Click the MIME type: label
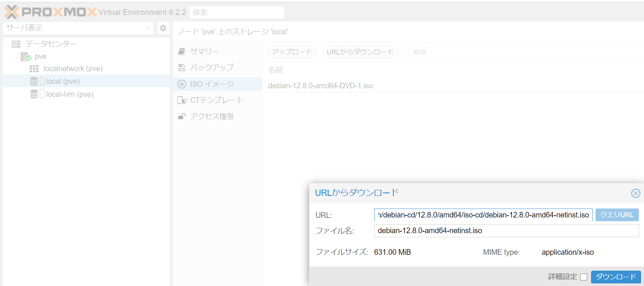This screenshot has height=286, width=644. [x=501, y=252]
